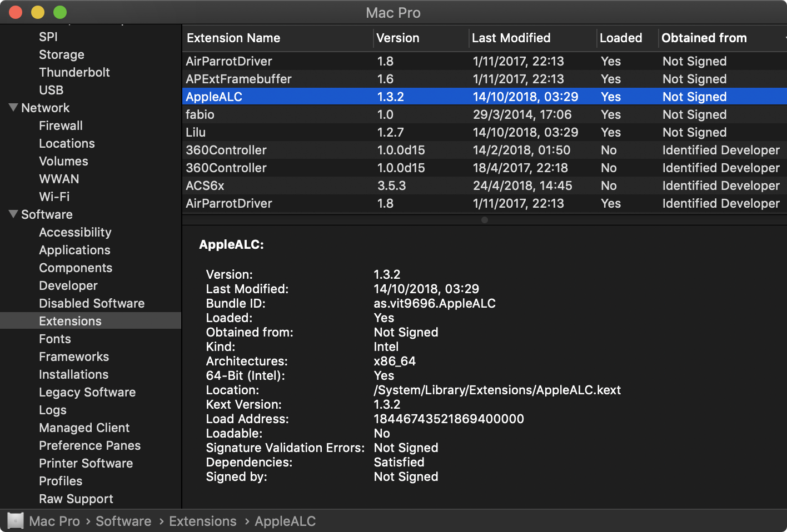Select the Identified Developer AirParrotDriver row

coord(485,203)
